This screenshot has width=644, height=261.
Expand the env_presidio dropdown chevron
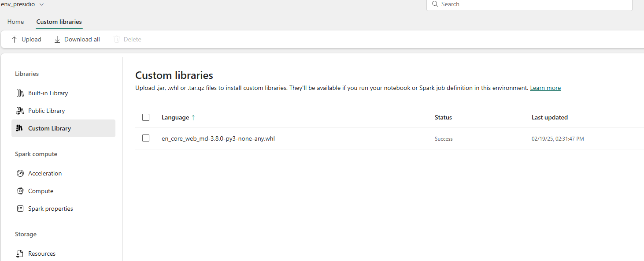41,4
